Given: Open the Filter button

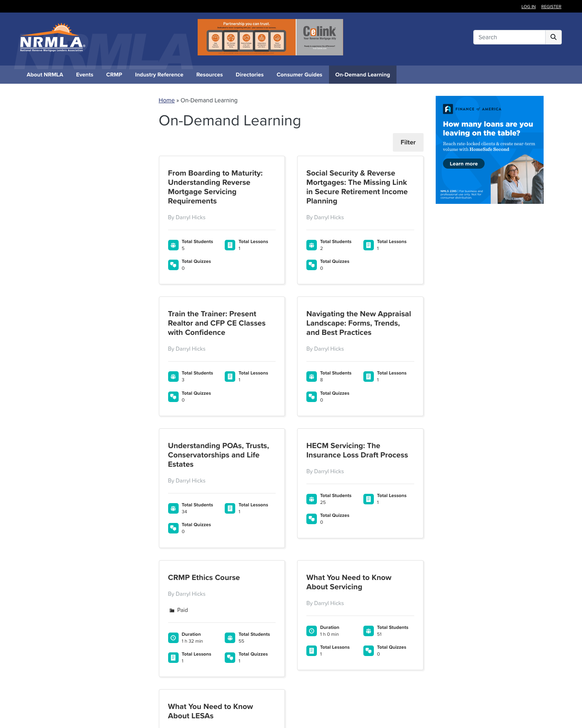Looking at the screenshot, I should (408, 142).
